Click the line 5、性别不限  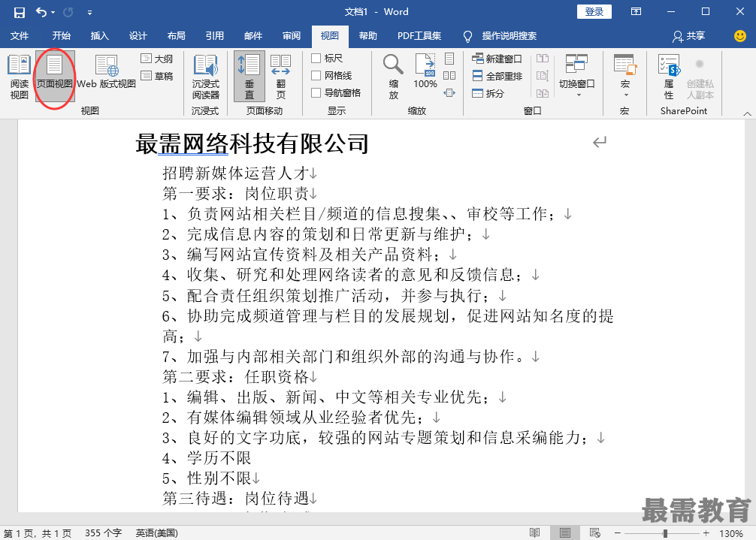[x=207, y=478]
